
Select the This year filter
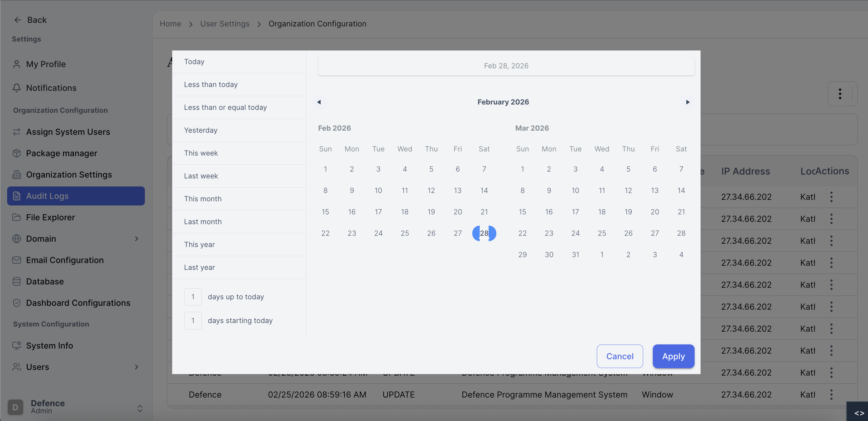click(199, 244)
